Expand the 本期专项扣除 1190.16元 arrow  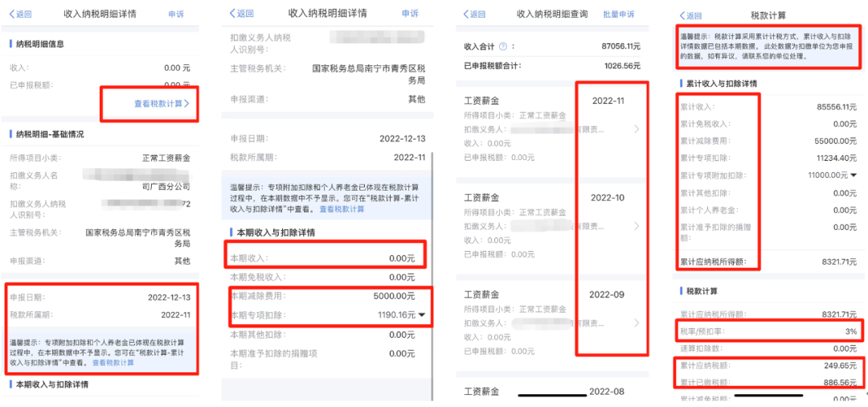pos(422,315)
